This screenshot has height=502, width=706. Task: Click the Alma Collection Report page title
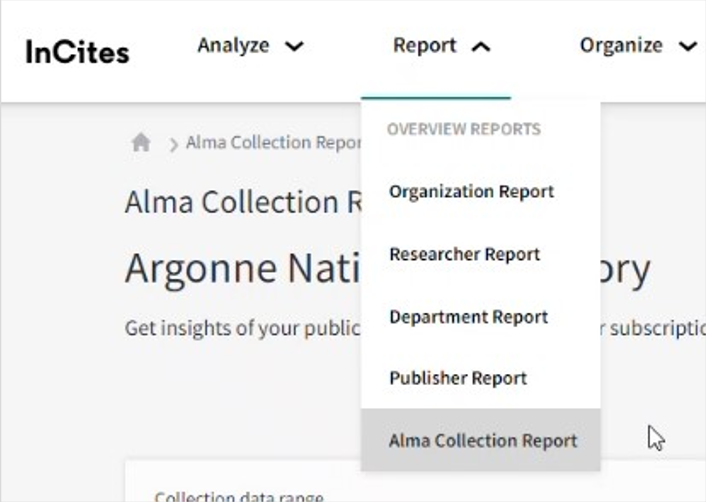(x=243, y=202)
